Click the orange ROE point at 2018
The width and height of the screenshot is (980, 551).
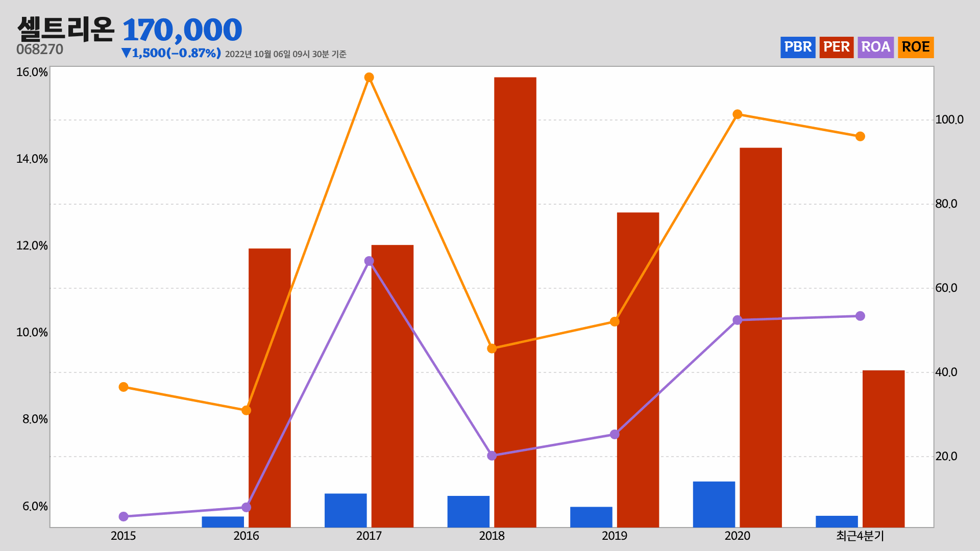coord(492,348)
